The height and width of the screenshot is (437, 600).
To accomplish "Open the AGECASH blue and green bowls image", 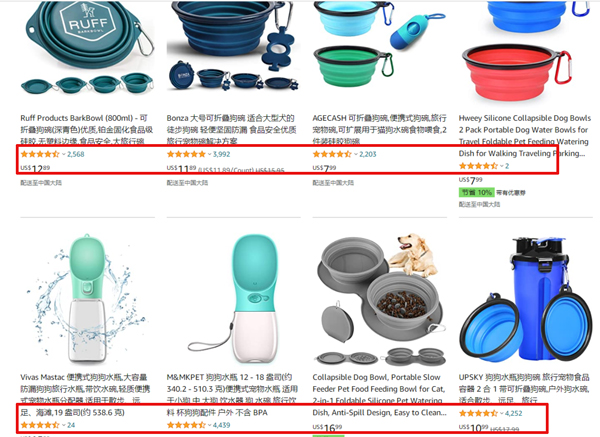I will [x=379, y=45].
